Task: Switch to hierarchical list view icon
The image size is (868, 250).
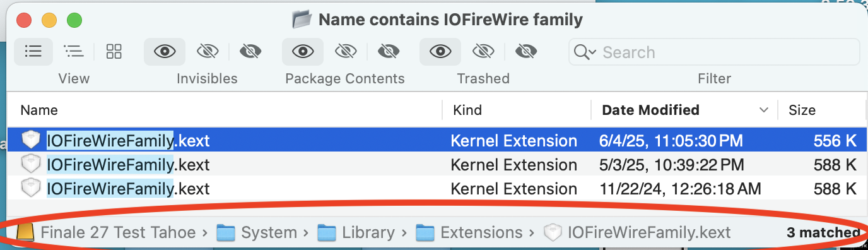Action: click(x=74, y=52)
